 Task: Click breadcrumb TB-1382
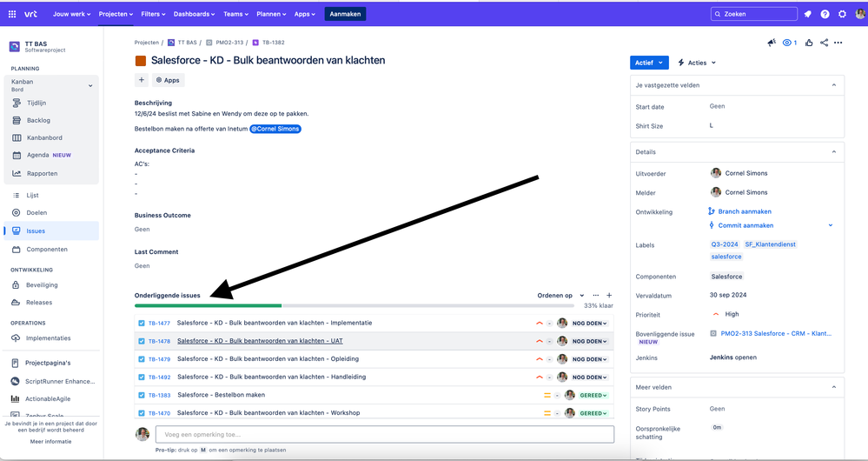tap(273, 42)
